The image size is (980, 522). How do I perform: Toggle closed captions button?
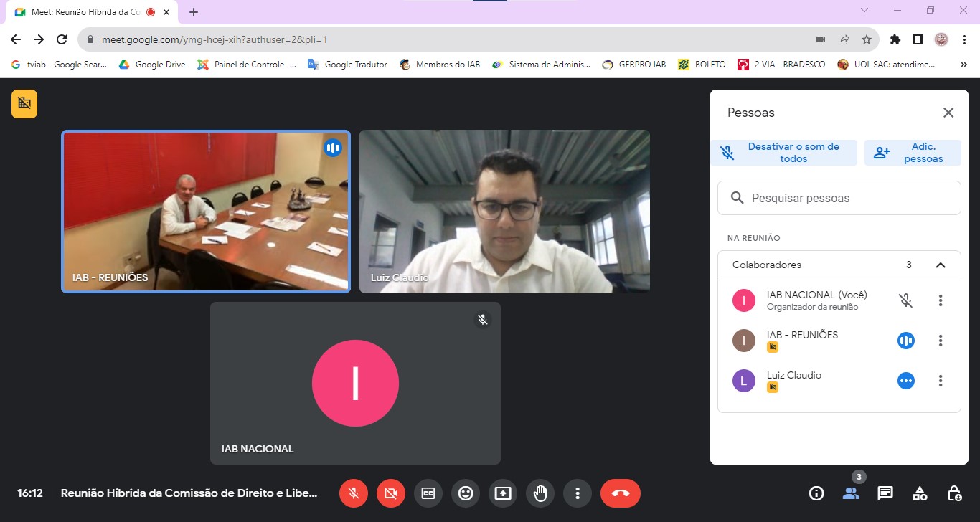[x=428, y=493]
